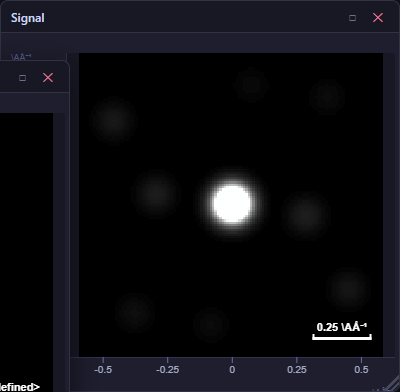Close the Signal window

(378, 18)
